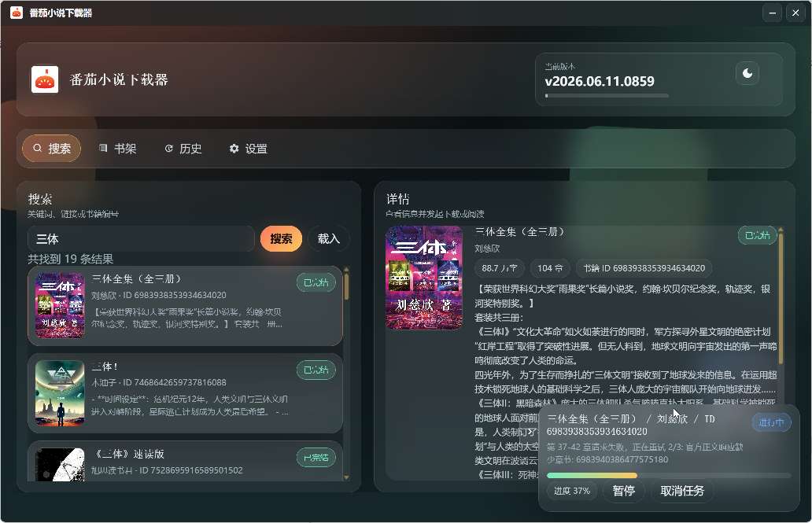Open the 搜索 tab
The width and height of the screenshot is (812, 523).
[51, 149]
